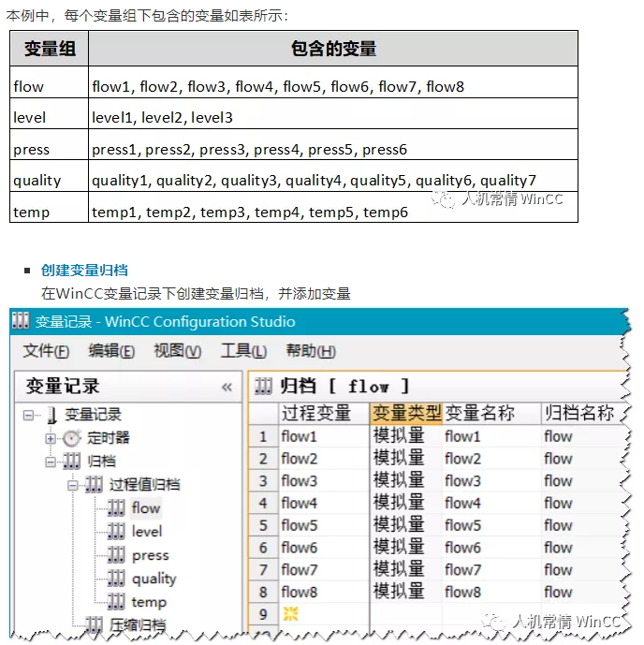
Task: Click the press archive icon in tree
Action: pos(116,555)
